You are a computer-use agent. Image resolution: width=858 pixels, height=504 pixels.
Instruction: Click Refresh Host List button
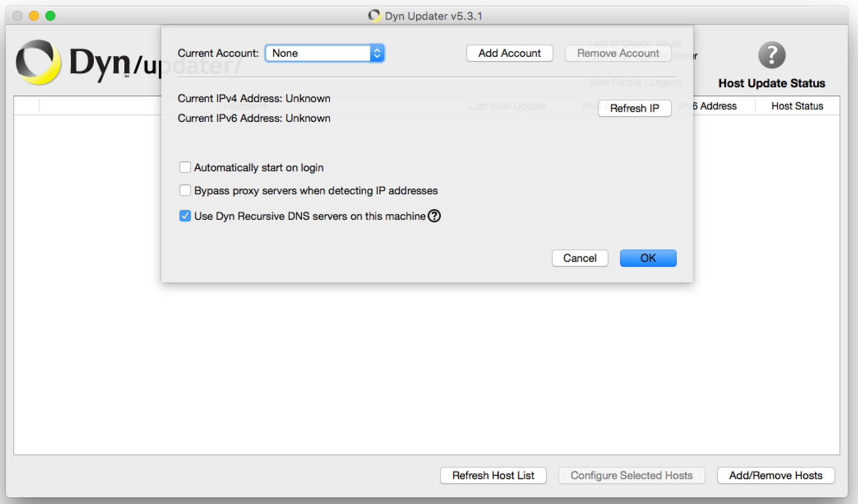tap(493, 476)
